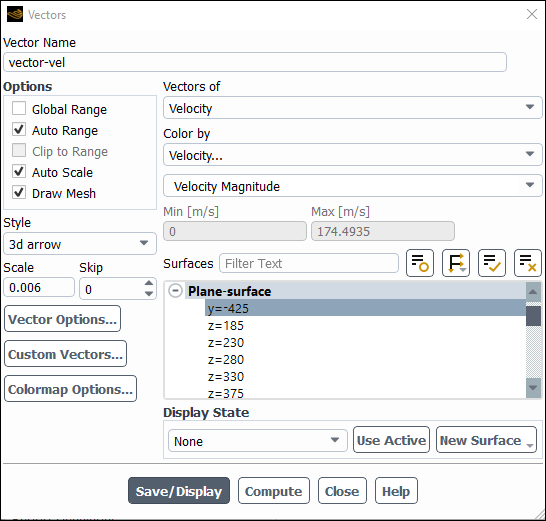
Task: Click the deselect all shown surfaces icon
Action: tap(528, 263)
